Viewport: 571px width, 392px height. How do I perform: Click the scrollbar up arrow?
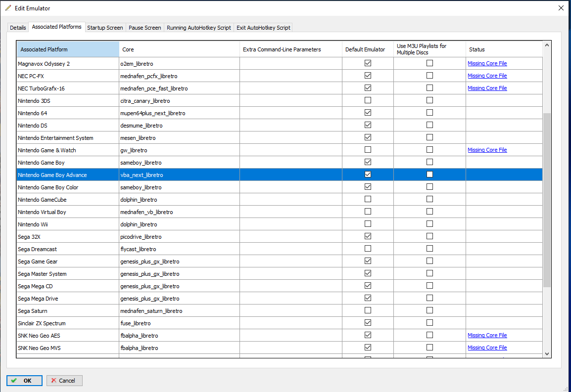(x=547, y=45)
